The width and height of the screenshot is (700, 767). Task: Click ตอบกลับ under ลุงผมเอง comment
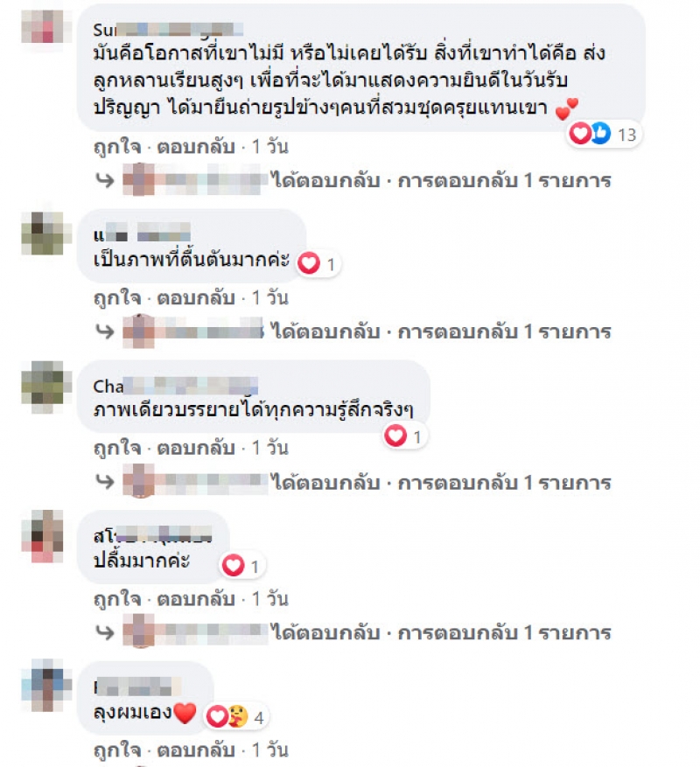(x=196, y=750)
